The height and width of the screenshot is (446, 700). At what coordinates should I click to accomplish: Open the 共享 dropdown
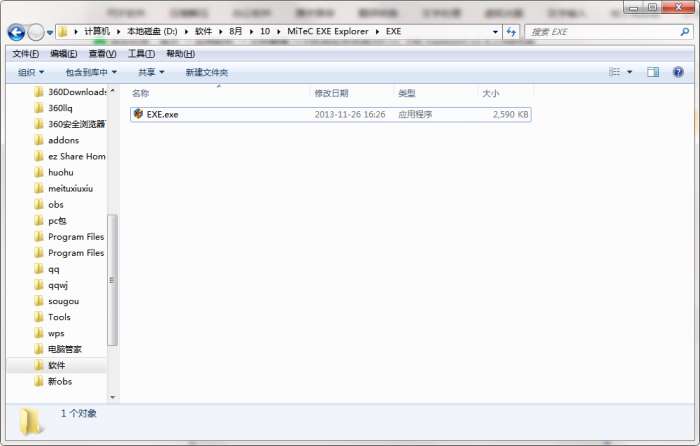[x=151, y=72]
